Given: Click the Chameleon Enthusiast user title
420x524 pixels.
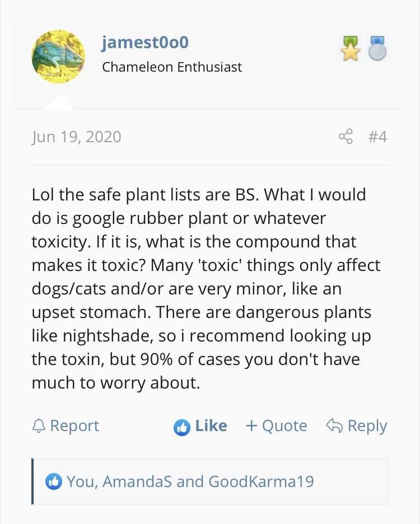Looking at the screenshot, I should (172, 67).
